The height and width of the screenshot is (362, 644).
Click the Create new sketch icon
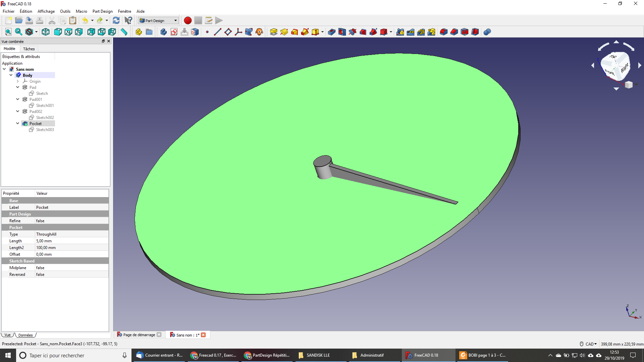pyautogui.click(x=174, y=32)
